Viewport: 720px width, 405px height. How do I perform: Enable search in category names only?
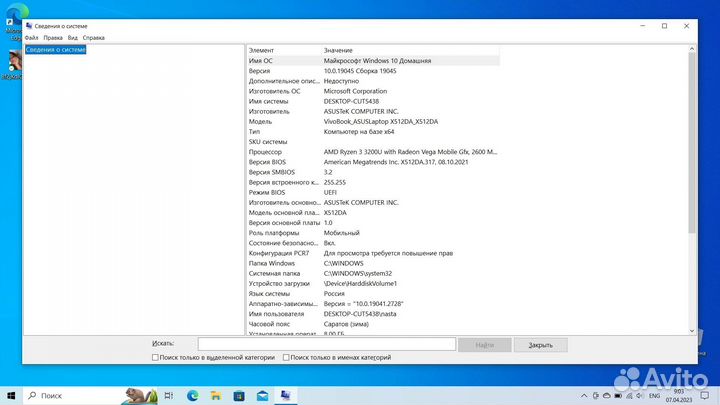click(x=287, y=357)
